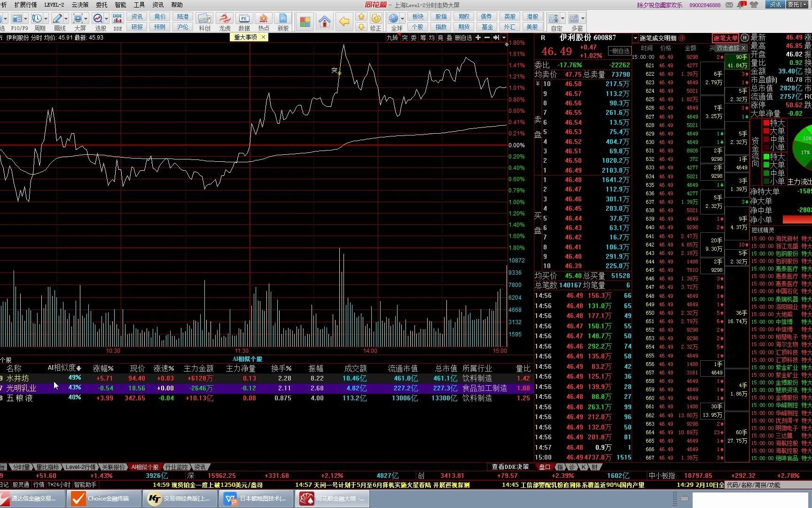812x508 pixels.
Task: Expand the chart toolbar dropdown arrow
Action: point(504,38)
